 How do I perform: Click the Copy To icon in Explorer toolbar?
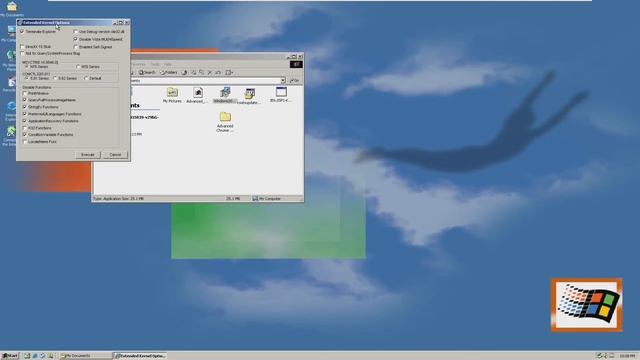tap(202, 73)
